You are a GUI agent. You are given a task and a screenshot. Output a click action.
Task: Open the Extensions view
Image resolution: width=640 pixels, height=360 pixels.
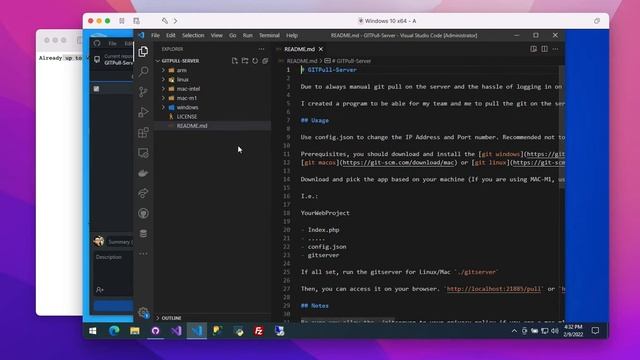(x=143, y=132)
